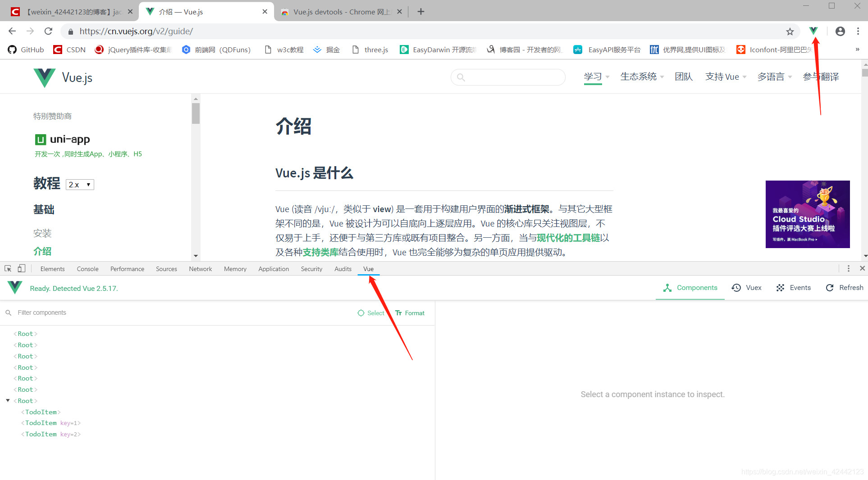The width and height of the screenshot is (868, 480).
Task: Switch to the Memory tab
Action: coord(235,269)
